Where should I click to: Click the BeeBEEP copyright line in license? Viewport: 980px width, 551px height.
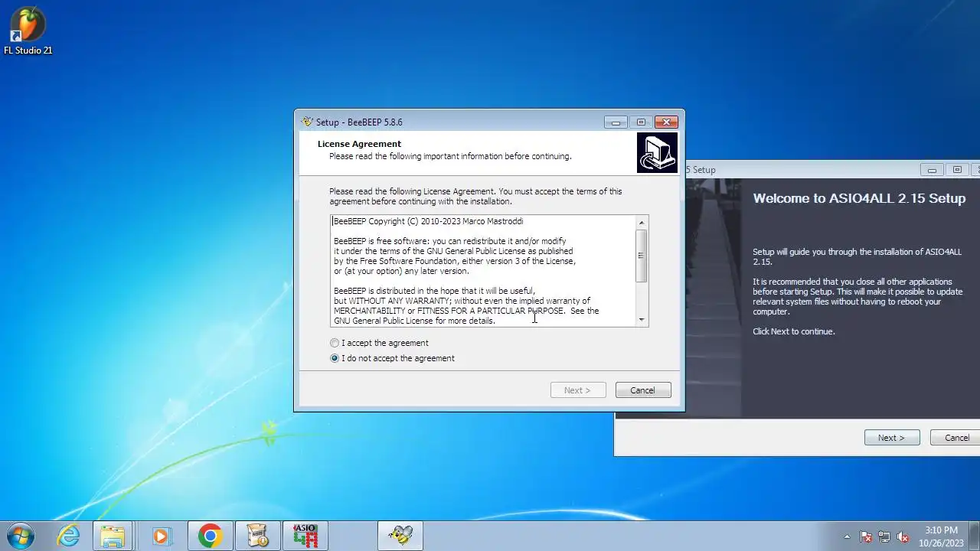pyautogui.click(x=429, y=221)
